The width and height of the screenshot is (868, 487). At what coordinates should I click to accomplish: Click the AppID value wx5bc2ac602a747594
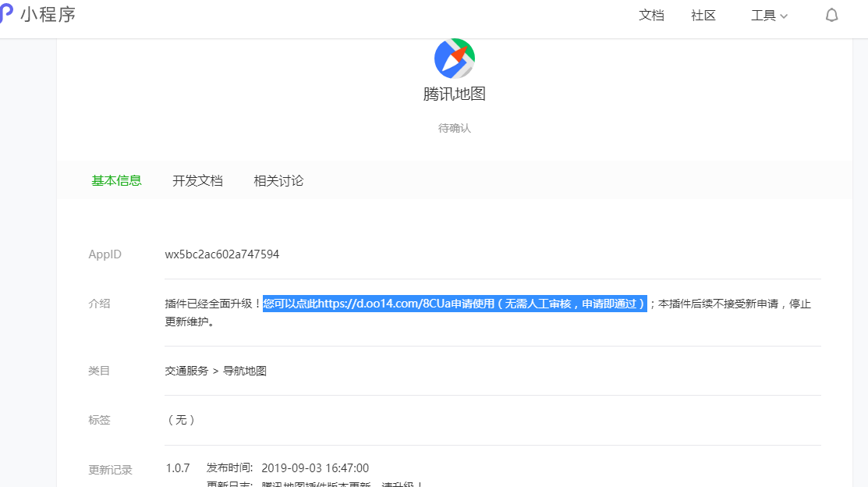click(222, 254)
